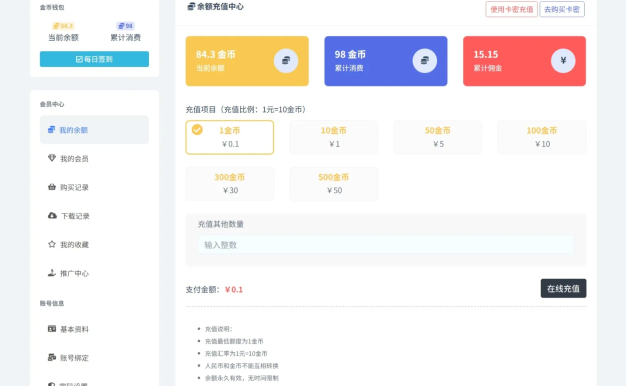The image size is (626, 386).
Task: Select the 300金币 recharge option
Action: pos(230,184)
